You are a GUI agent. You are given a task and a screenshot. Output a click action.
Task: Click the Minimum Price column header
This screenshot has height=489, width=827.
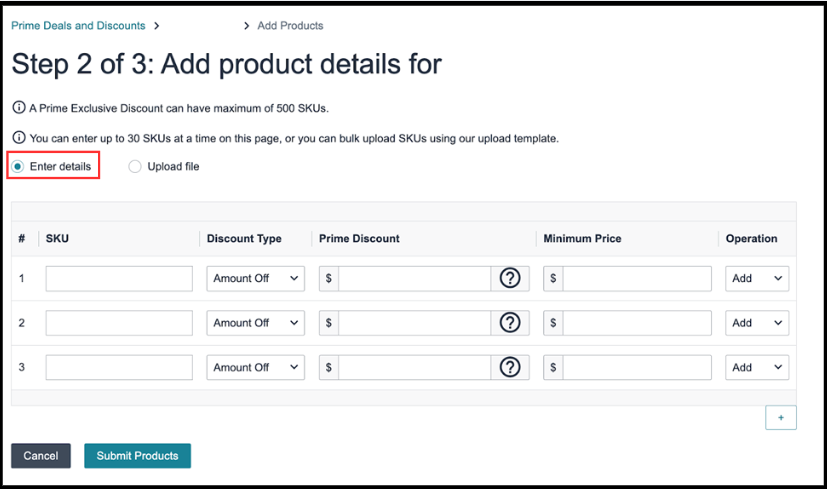(x=582, y=238)
